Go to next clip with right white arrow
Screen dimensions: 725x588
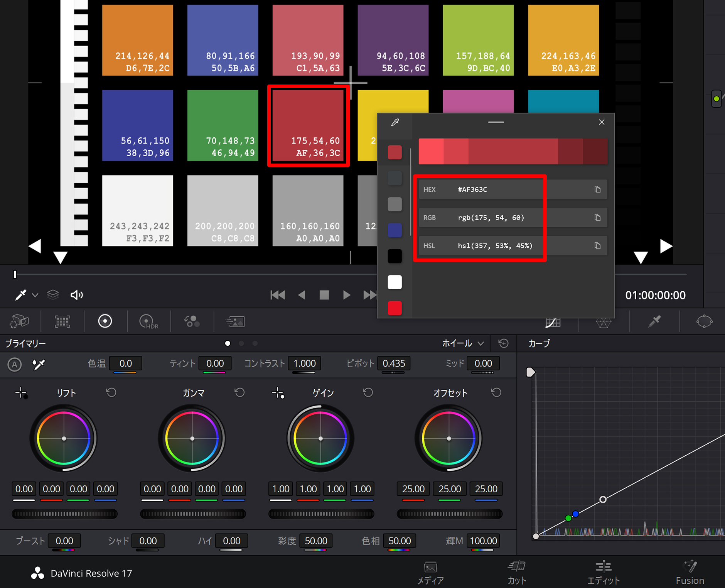pyautogui.click(x=666, y=246)
